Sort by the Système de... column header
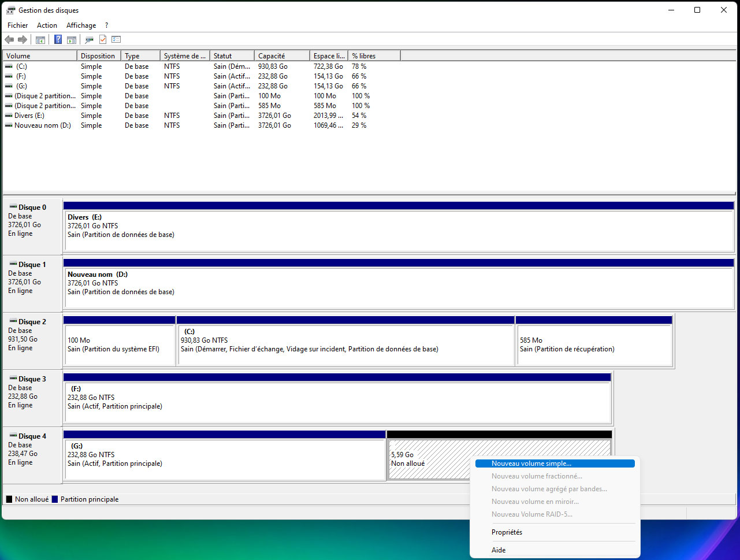Image resolution: width=740 pixels, height=560 pixels. pyautogui.click(x=185, y=56)
